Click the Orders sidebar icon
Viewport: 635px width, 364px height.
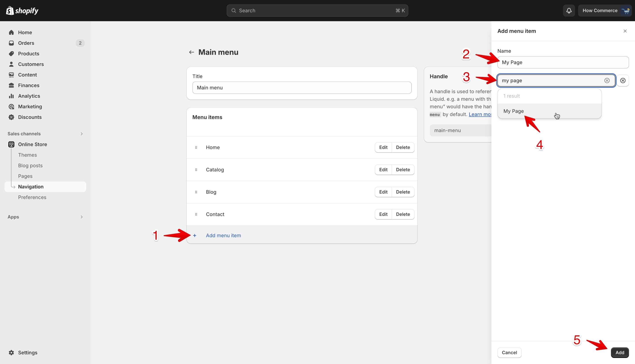point(11,43)
